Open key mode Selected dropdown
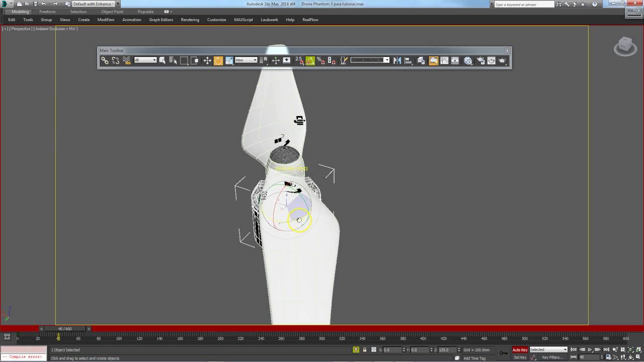The width and height of the screenshot is (644, 362). (548, 349)
